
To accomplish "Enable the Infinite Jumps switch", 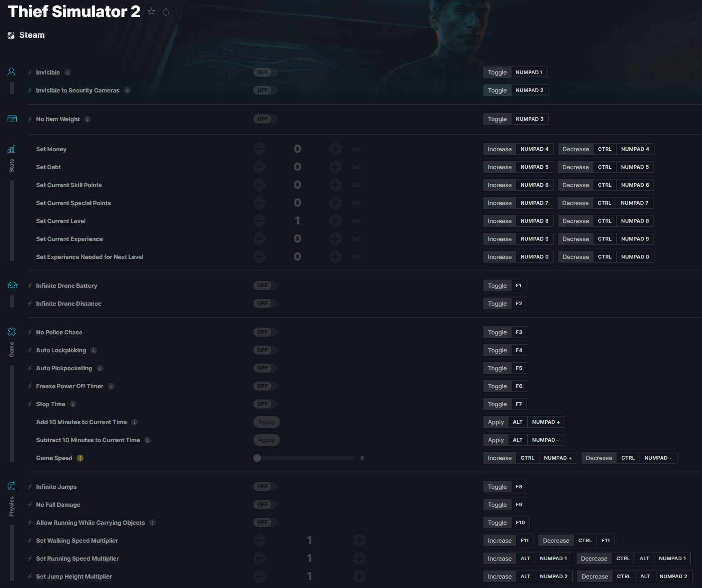I will pyautogui.click(x=265, y=487).
